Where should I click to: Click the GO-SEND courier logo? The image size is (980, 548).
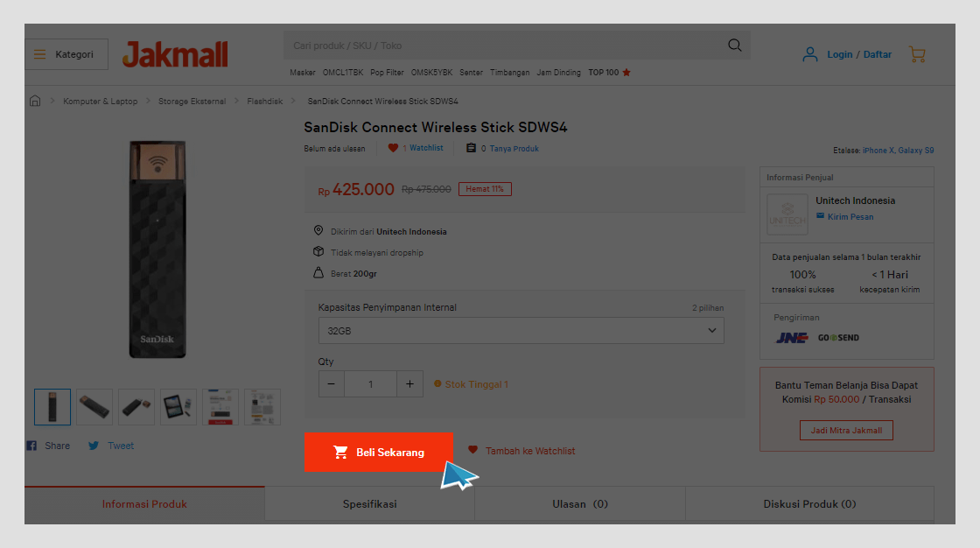[838, 338]
